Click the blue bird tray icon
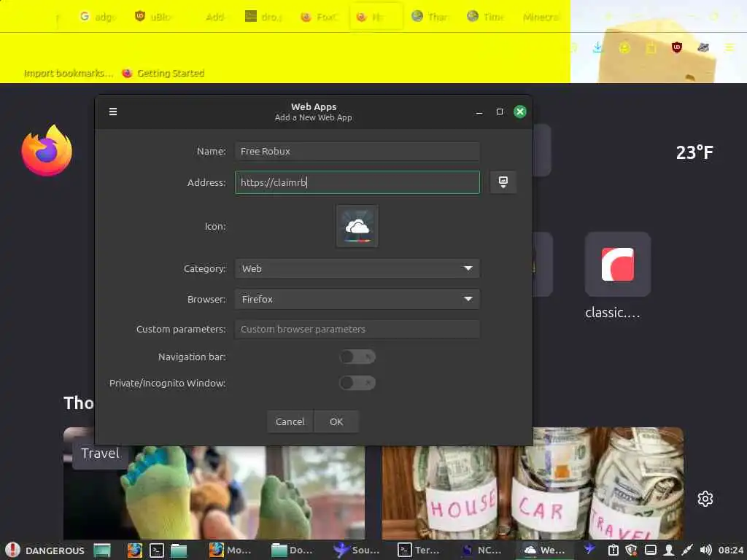Image resolution: width=747 pixels, height=560 pixels. point(589,549)
